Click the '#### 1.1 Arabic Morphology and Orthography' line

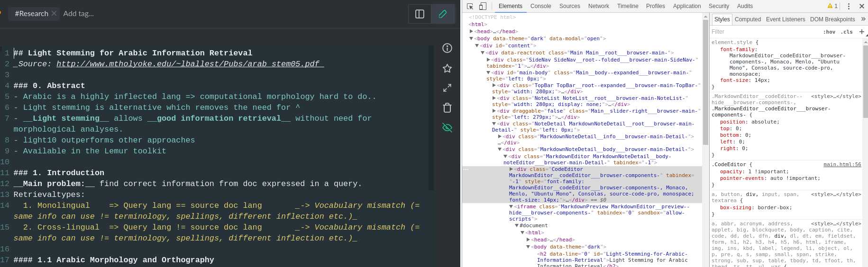[x=114, y=260]
